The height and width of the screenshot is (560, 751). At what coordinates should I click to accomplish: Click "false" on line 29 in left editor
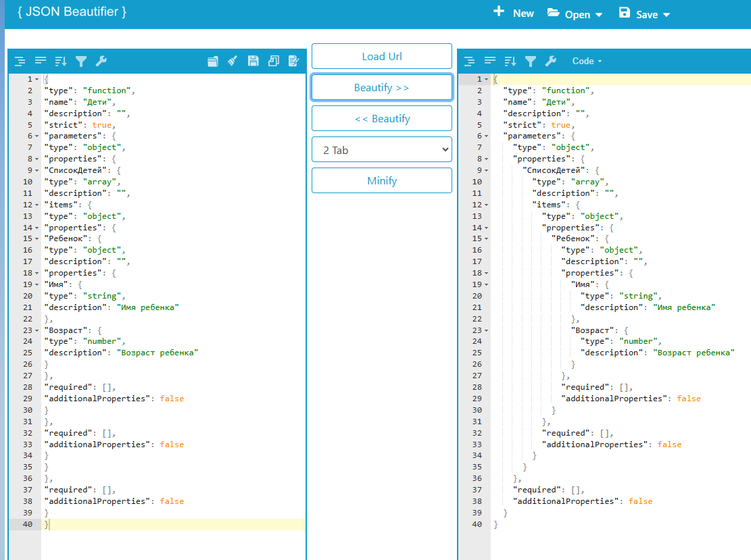click(172, 399)
